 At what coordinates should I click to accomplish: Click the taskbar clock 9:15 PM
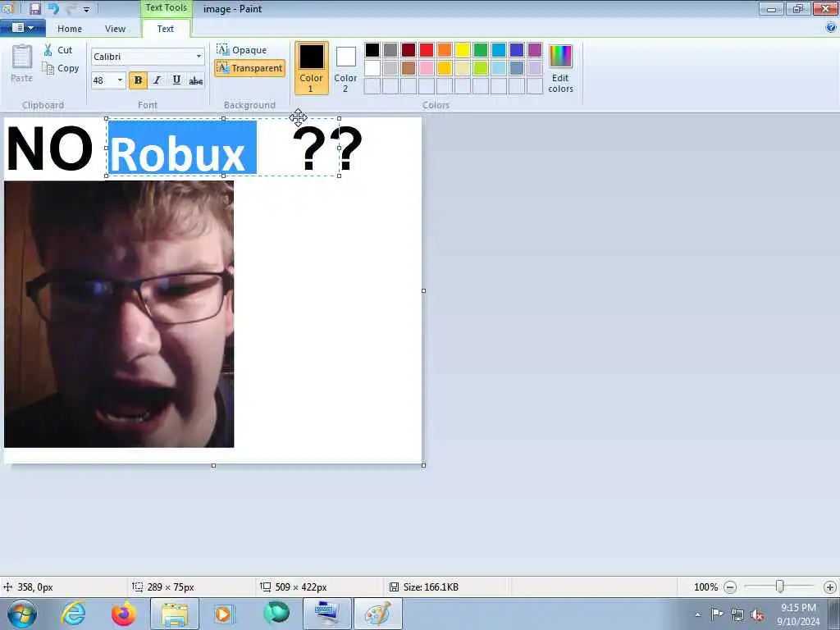(798, 608)
